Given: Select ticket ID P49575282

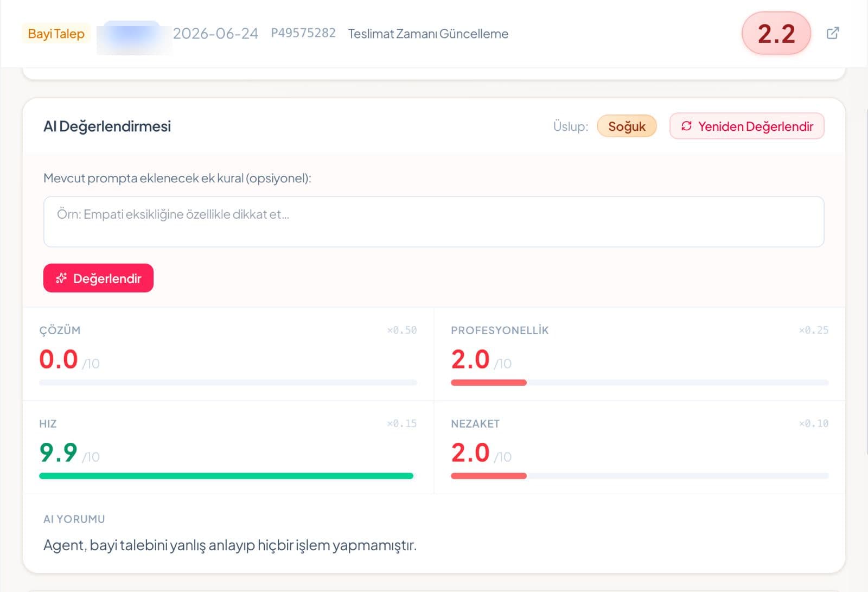Looking at the screenshot, I should pyautogui.click(x=303, y=33).
